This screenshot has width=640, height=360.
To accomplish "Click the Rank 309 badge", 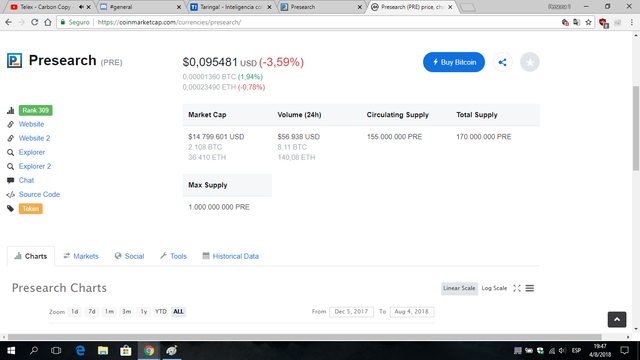I will tap(36, 110).
